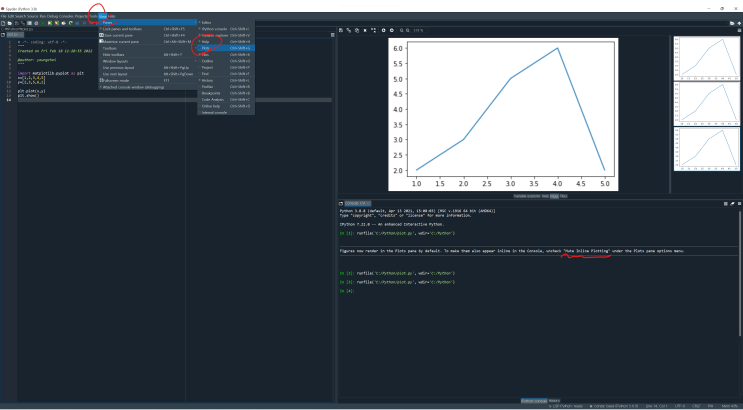Toggle Plots pane in Panes submenu

(x=226, y=48)
